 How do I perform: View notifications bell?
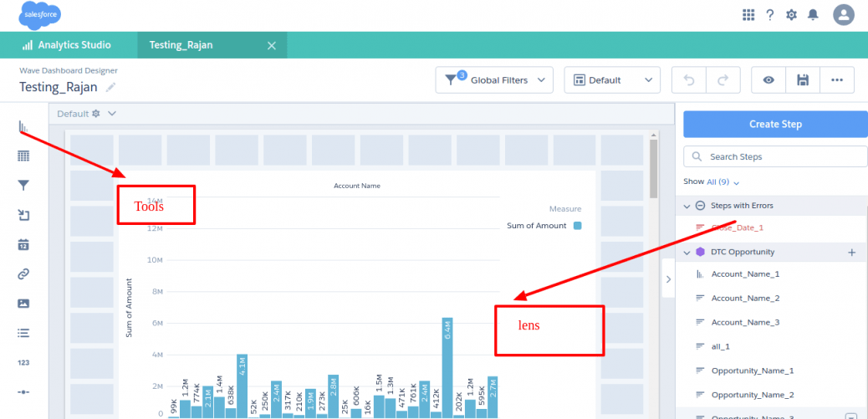tap(813, 15)
